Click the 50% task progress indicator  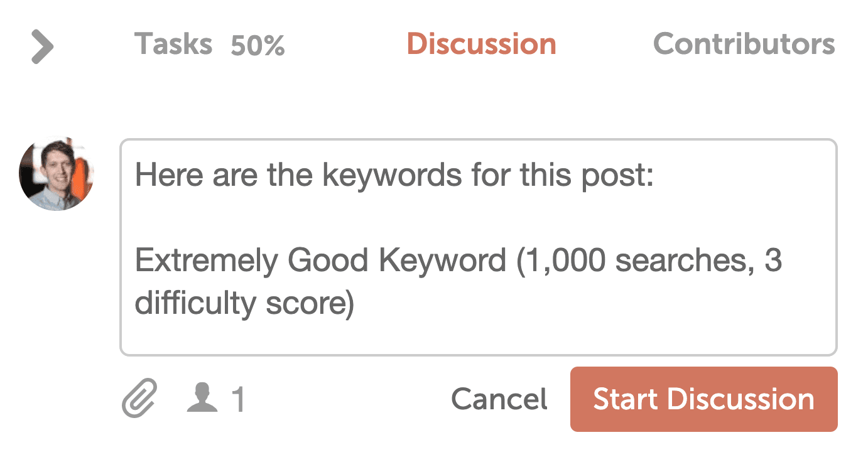point(258,46)
